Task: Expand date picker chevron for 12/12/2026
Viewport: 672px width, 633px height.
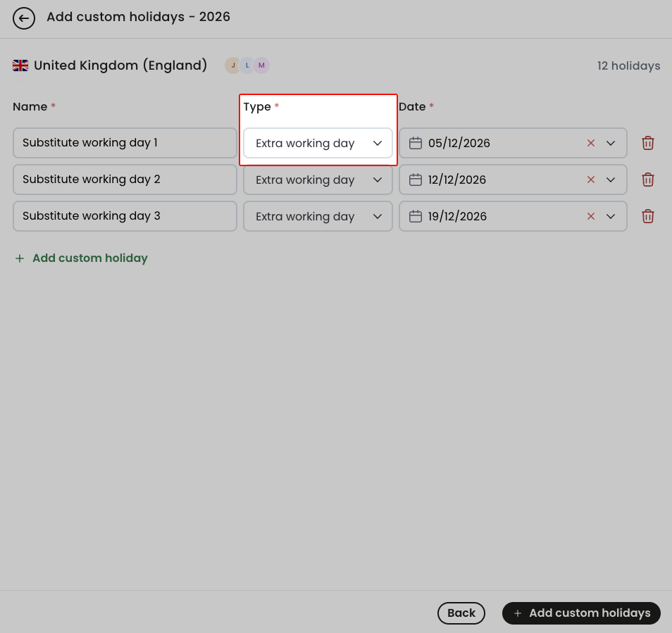Action: (x=610, y=180)
